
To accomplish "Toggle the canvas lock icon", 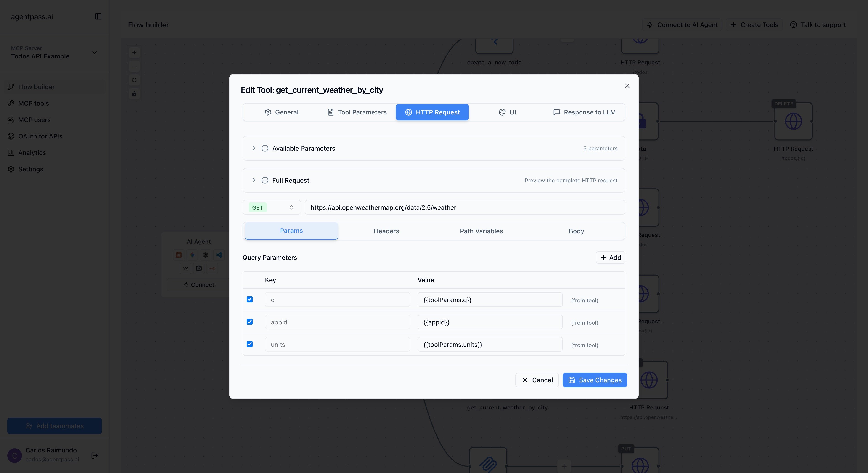I will pyautogui.click(x=134, y=94).
